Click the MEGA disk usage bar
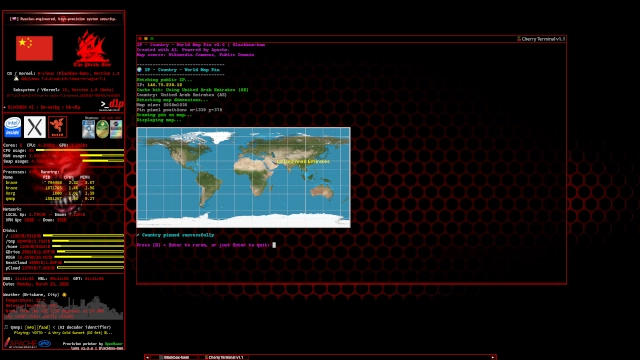 [89, 257]
